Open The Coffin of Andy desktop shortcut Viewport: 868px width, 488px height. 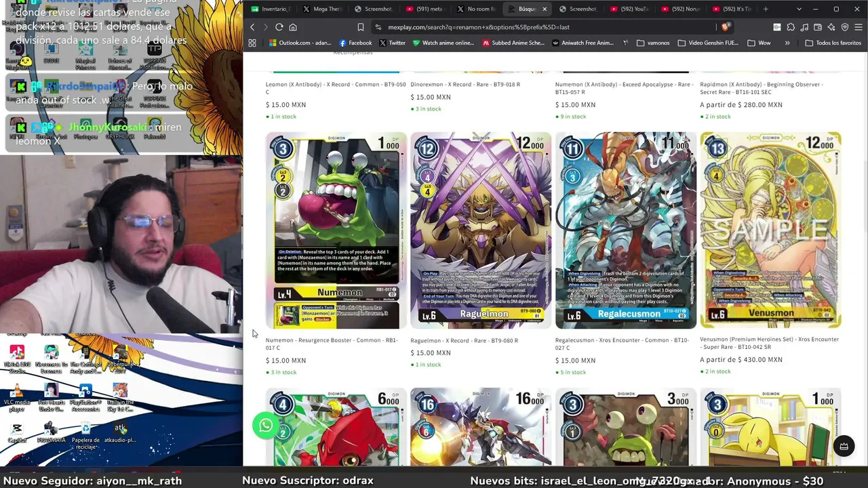pyautogui.click(x=85, y=361)
